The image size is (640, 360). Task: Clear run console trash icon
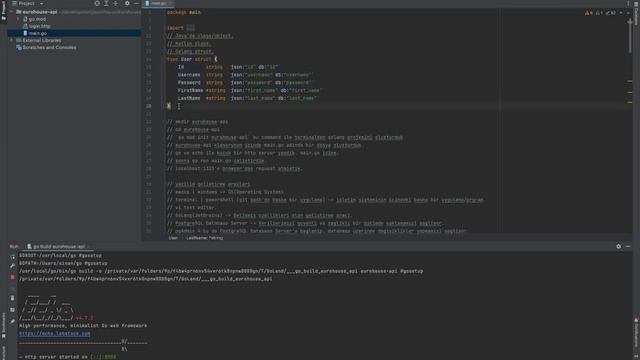coord(13,298)
